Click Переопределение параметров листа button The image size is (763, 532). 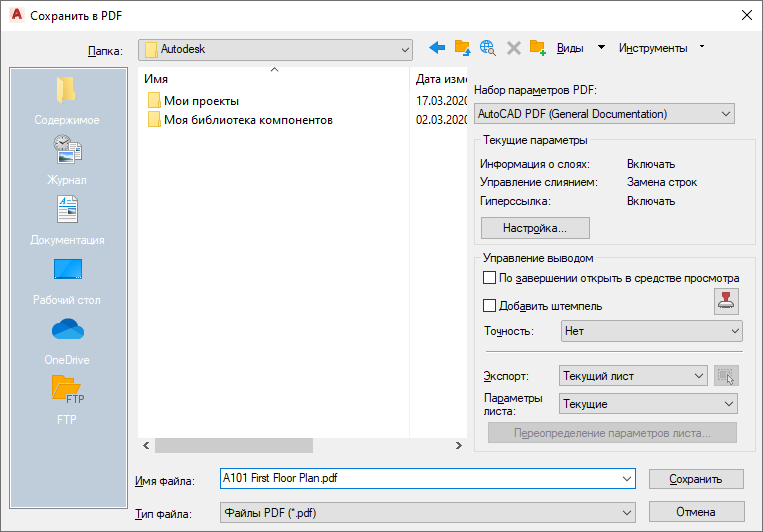point(612,433)
